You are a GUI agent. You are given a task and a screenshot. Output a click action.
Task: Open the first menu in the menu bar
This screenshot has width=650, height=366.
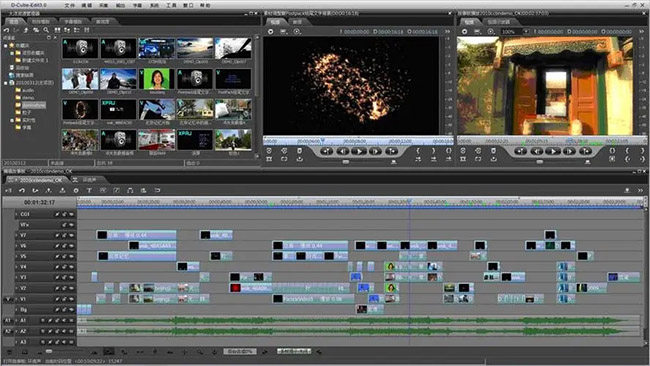coord(70,5)
